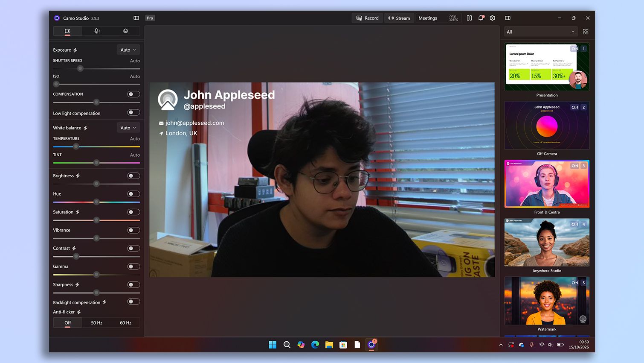
Task: Select the 50 Hz anti-flicker option
Action: point(97,323)
